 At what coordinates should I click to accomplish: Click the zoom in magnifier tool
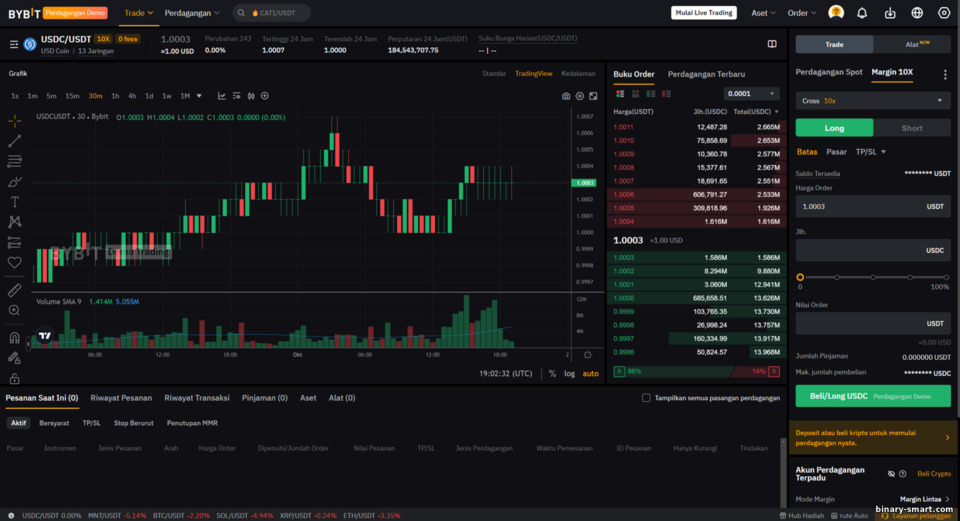click(x=15, y=310)
